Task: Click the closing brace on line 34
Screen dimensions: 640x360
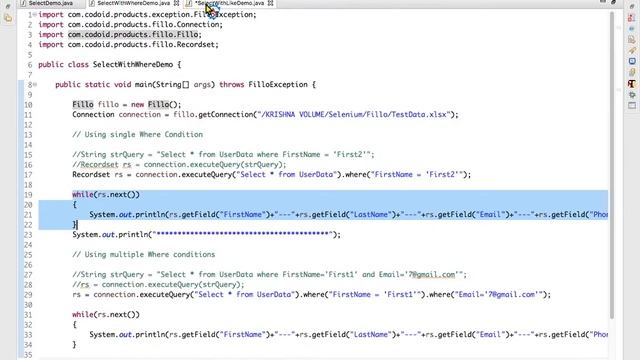Action: pyautogui.click(x=74, y=345)
